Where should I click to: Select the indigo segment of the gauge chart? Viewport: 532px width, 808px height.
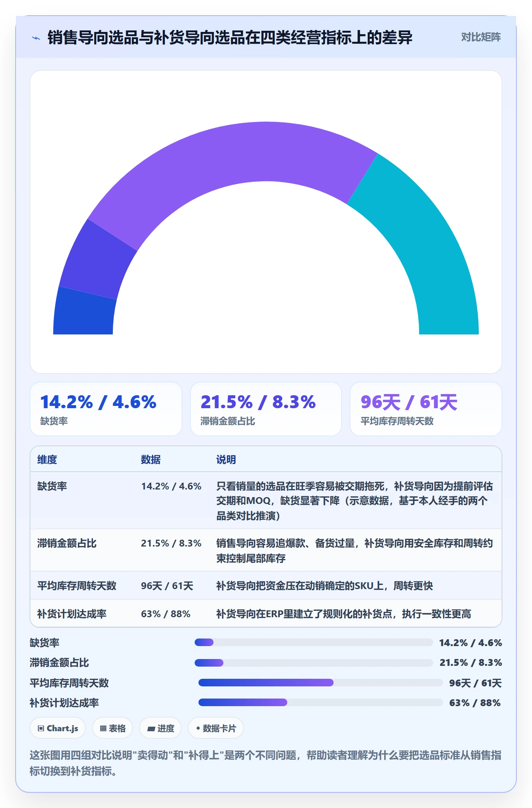coord(98,259)
